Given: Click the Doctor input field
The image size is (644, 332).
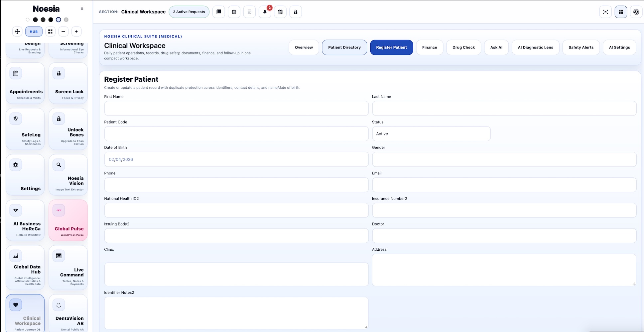Looking at the screenshot, I should (504, 236).
